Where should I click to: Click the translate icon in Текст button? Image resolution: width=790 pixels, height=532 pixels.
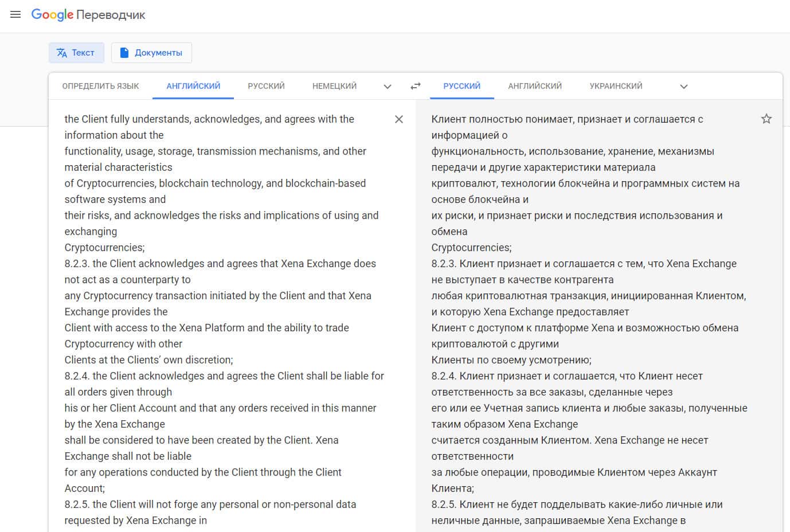point(62,53)
